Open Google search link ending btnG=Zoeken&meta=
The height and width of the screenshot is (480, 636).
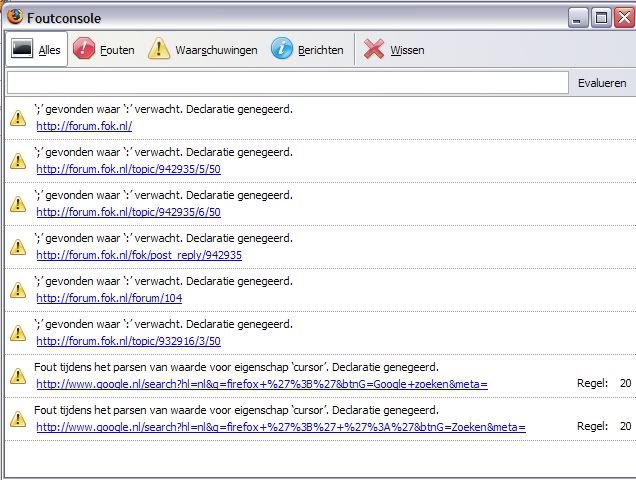(281, 427)
